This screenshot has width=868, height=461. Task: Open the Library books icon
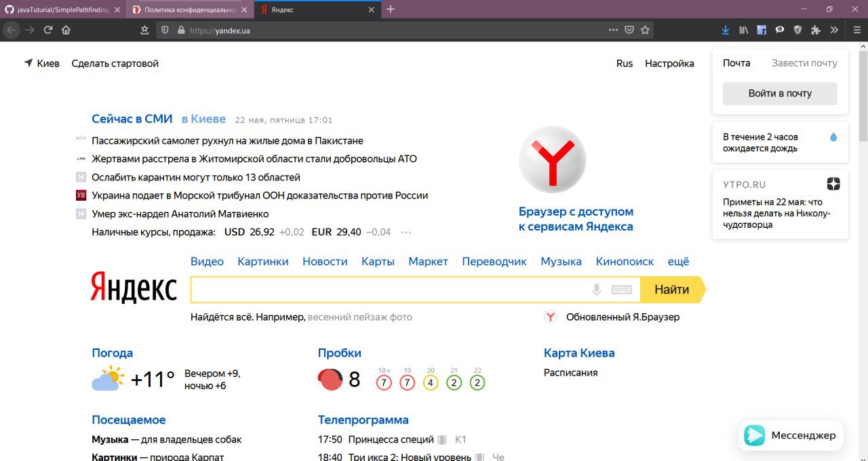(744, 30)
